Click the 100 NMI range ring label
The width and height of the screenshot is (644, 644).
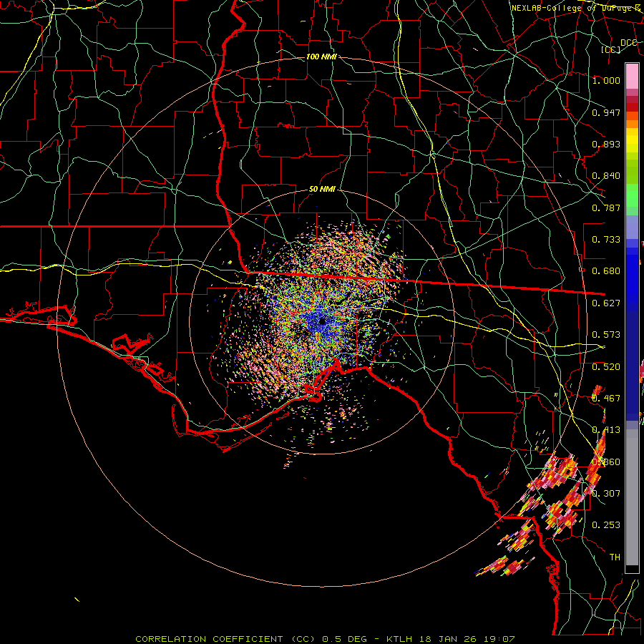321,57
